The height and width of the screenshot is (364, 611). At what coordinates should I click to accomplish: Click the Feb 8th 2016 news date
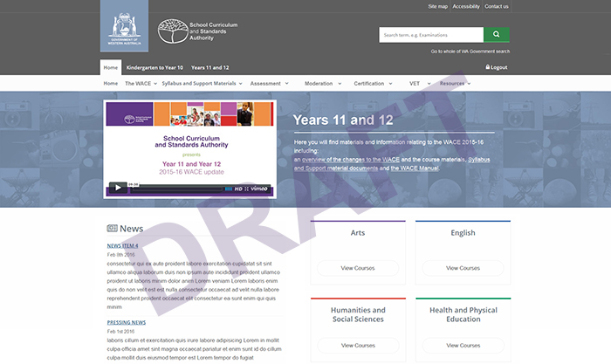120,255
